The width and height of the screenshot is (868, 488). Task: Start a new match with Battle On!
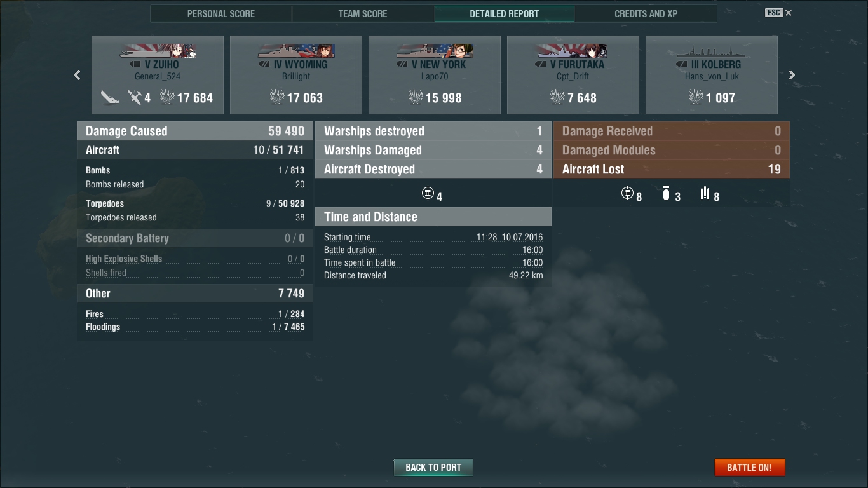point(750,467)
